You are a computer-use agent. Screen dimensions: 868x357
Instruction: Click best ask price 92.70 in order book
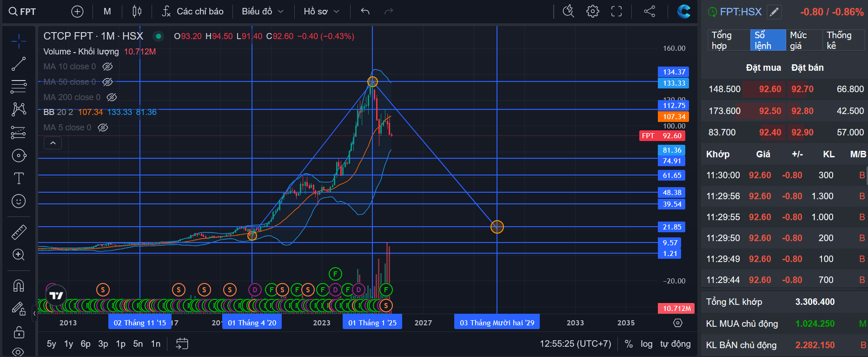(802, 89)
